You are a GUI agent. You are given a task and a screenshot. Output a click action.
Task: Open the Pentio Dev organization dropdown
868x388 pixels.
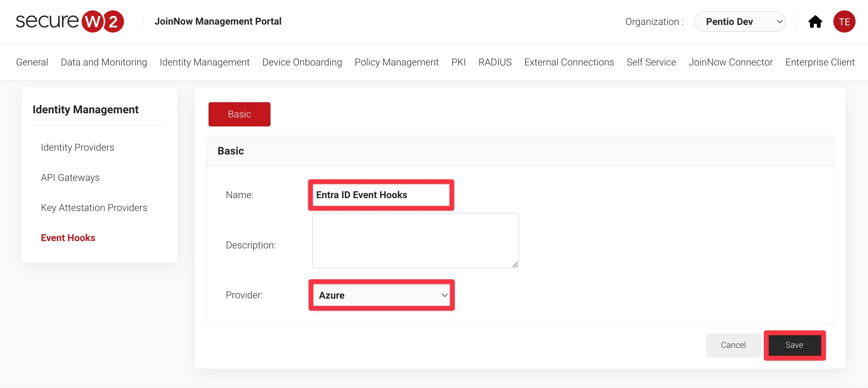(739, 22)
